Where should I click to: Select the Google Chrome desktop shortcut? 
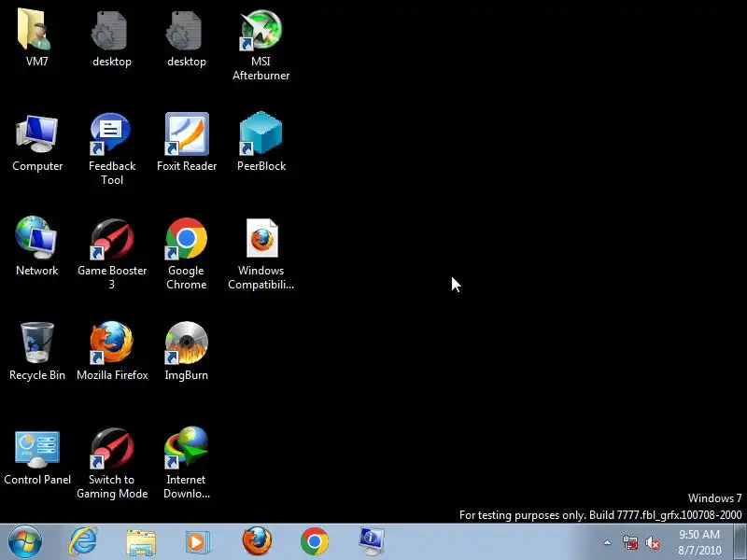pos(186,240)
